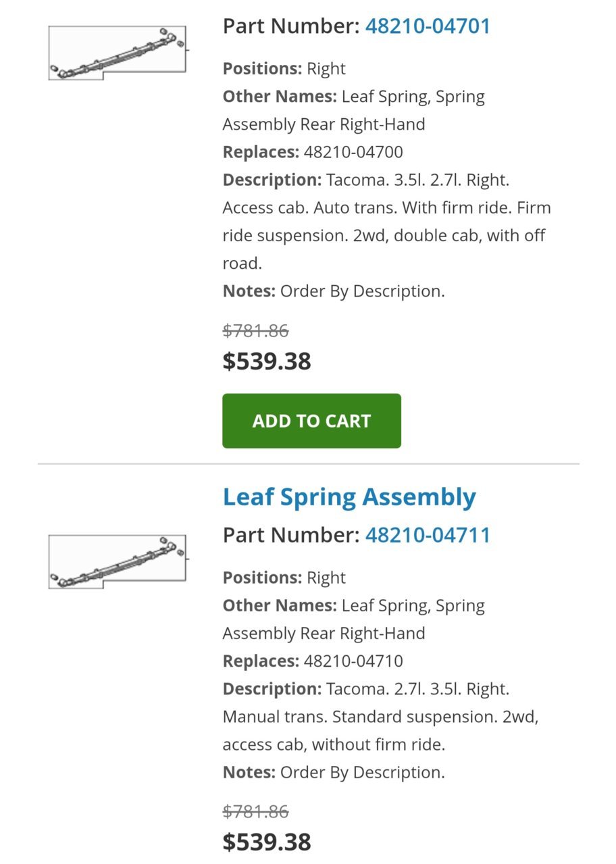Open part number 48210-04711 link
The width and height of the screenshot is (616, 864).
pyautogui.click(x=428, y=535)
